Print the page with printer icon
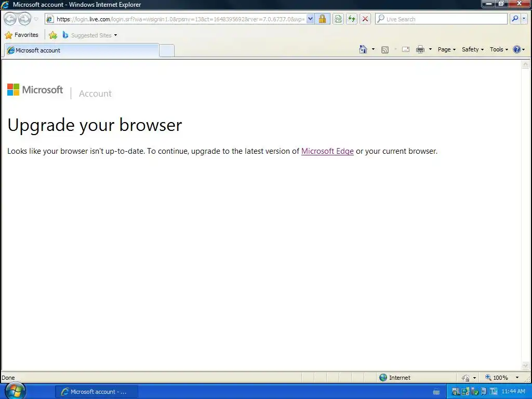Image resolution: width=532 pixels, height=399 pixels. pos(420,49)
